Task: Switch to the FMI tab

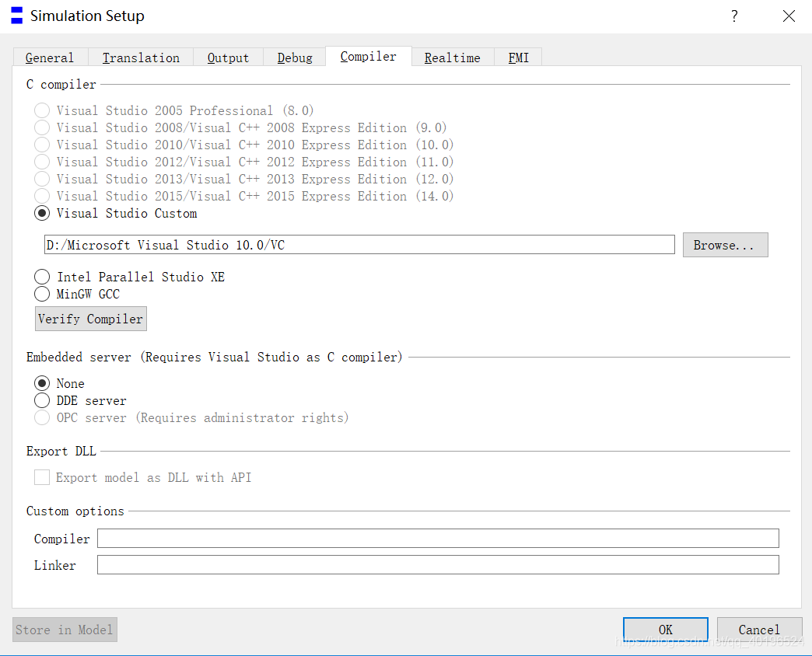Action: 518,58
